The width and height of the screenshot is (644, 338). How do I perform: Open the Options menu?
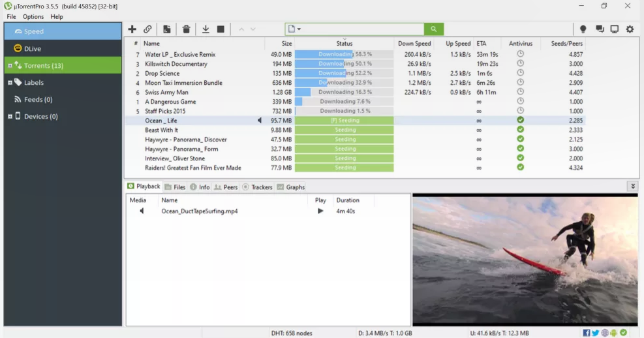[x=33, y=17]
